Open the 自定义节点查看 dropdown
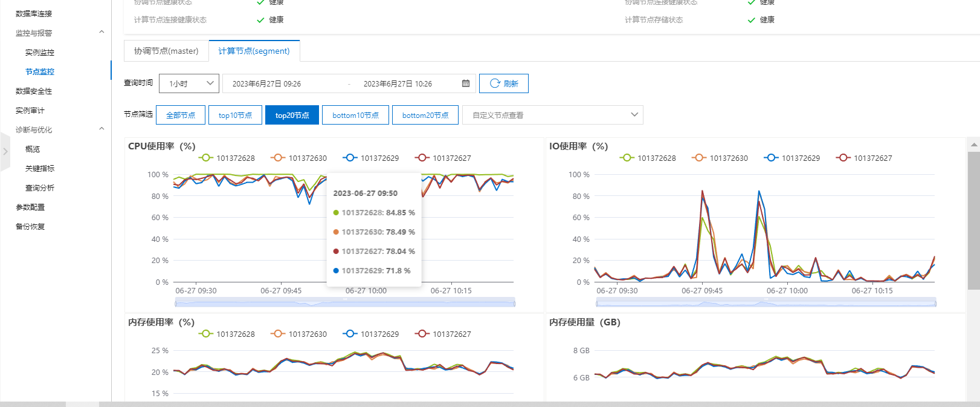The width and height of the screenshot is (980, 407). [x=552, y=115]
